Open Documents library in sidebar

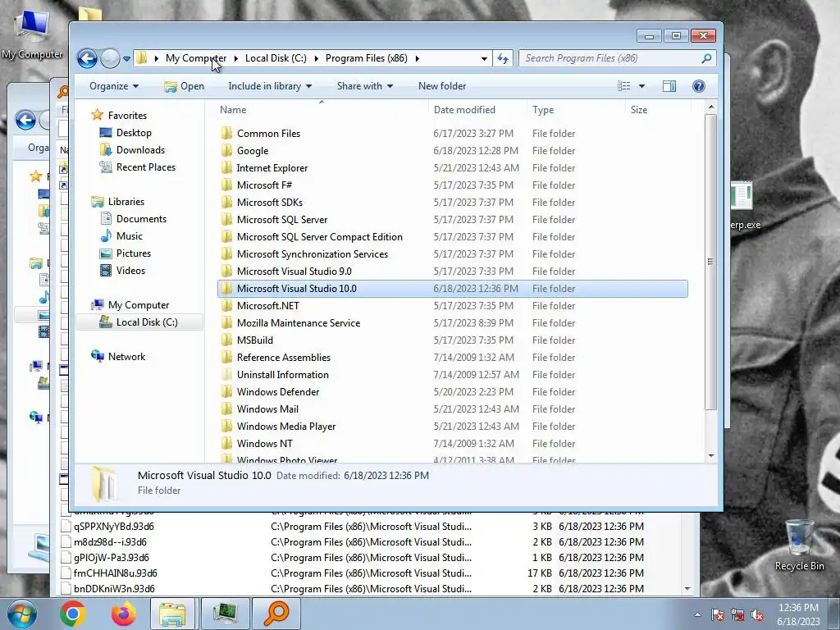(x=141, y=218)
